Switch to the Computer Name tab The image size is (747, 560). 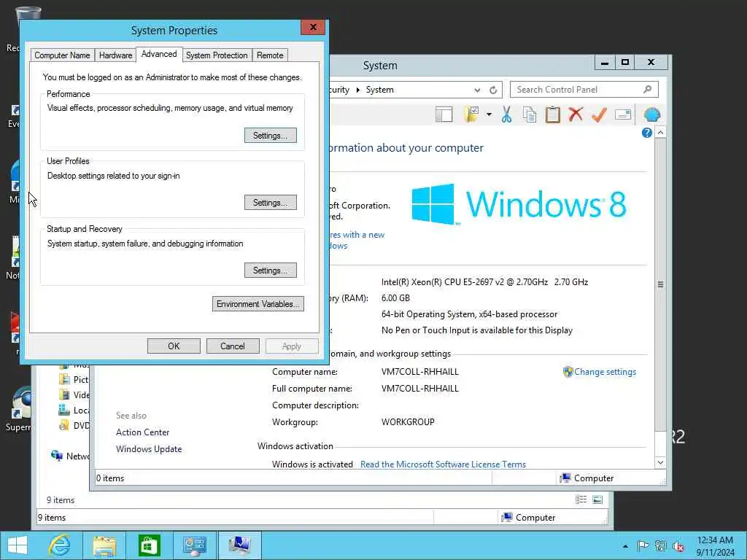[63, 55]
